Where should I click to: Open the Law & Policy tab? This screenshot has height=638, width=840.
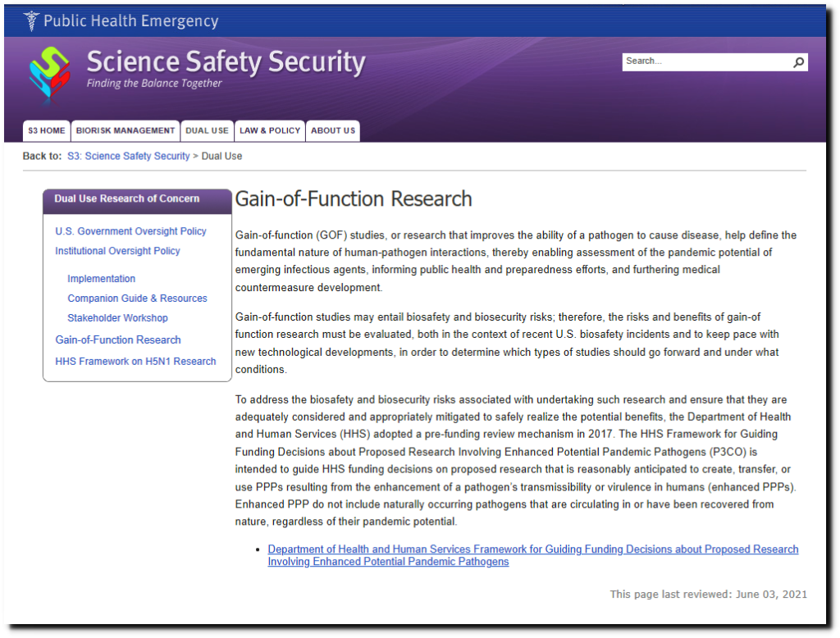point(270,130)
